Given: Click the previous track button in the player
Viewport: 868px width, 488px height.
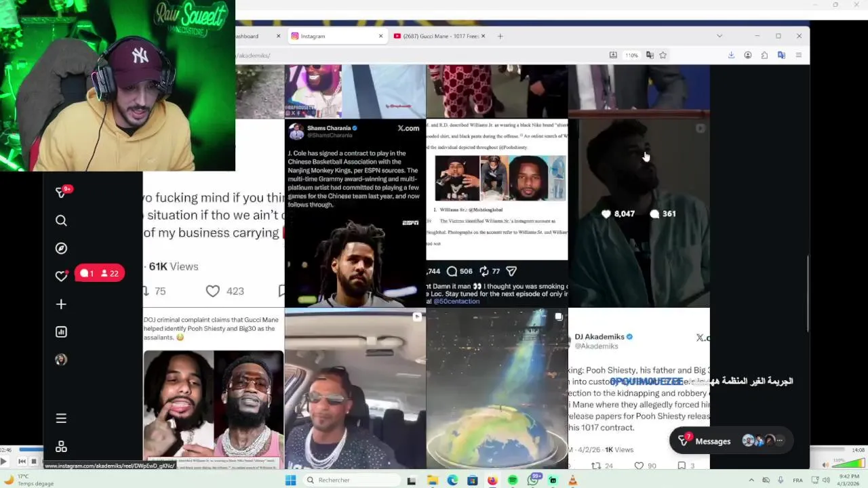Looking at the screenshot, I should coord(22,462).
